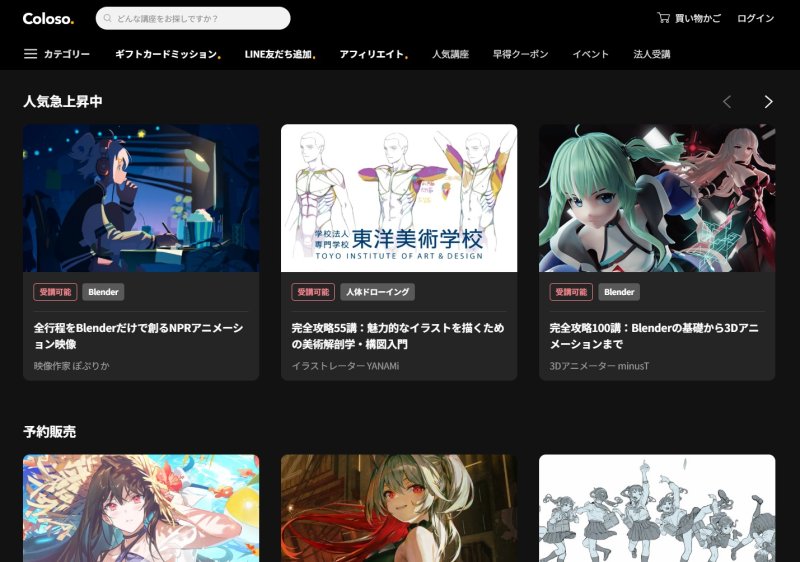800x562 pixels.
Task: Show previous trending courses arrow
Action: (x=728, y=102)
